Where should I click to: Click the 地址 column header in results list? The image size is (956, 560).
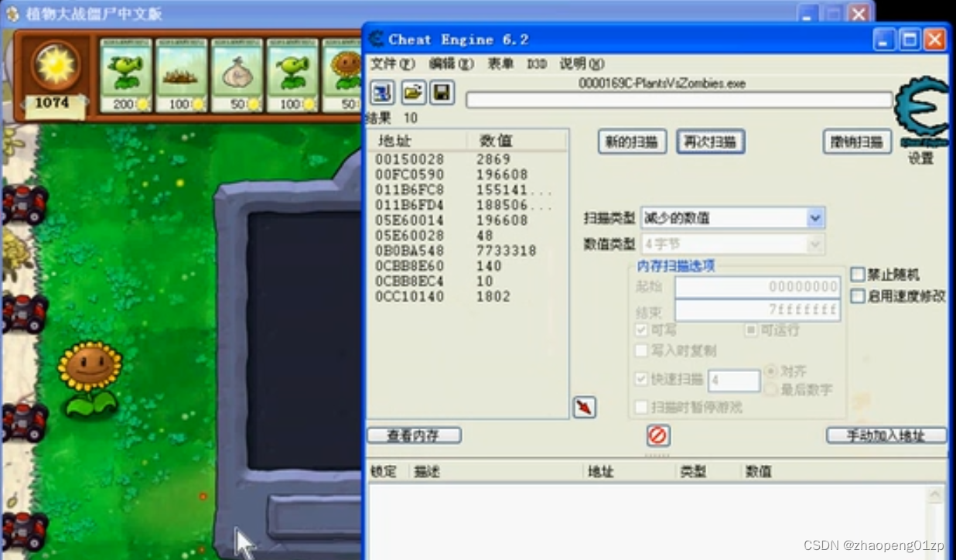pyautogui.click(x=418, y=140)
